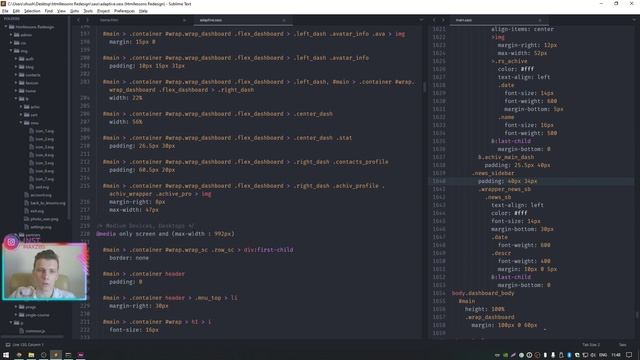
Task: Open the Selection menu
Action: 32,11
